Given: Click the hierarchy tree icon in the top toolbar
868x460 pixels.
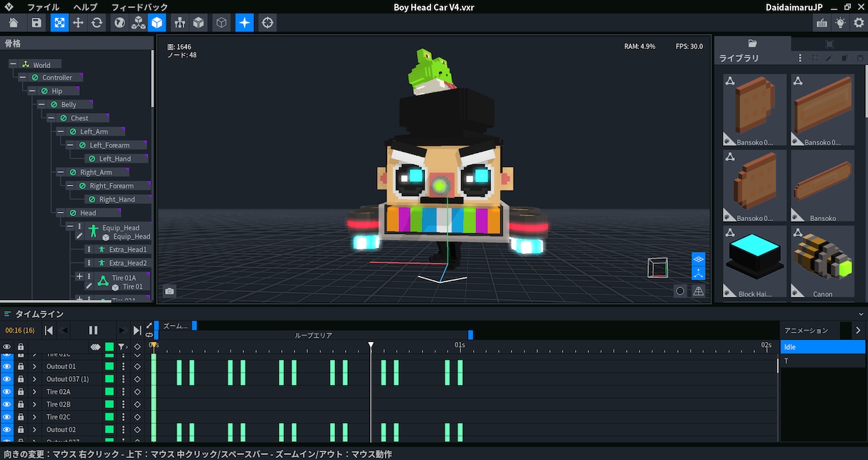Looking at the screenshot, I should [x=179, y=23].
